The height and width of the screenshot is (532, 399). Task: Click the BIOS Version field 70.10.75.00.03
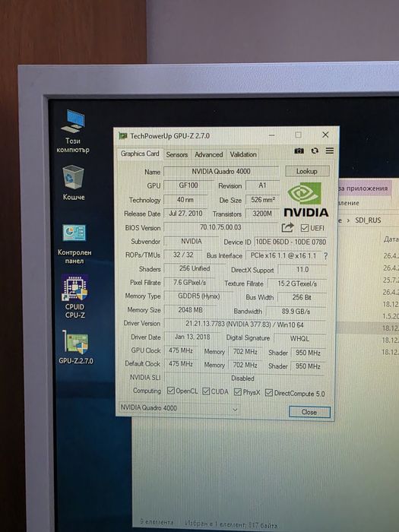[x=220, y=227]
